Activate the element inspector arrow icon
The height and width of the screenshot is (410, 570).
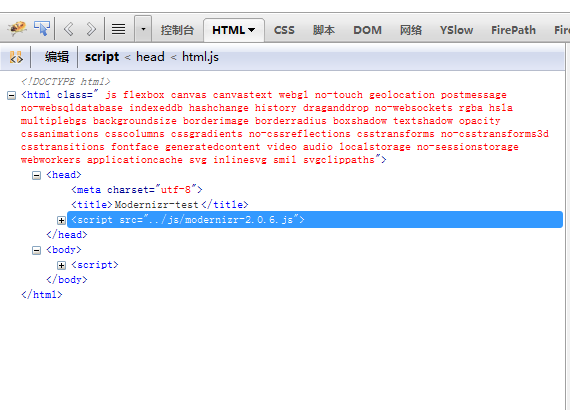pyautogui.click(x=42, y=29)
